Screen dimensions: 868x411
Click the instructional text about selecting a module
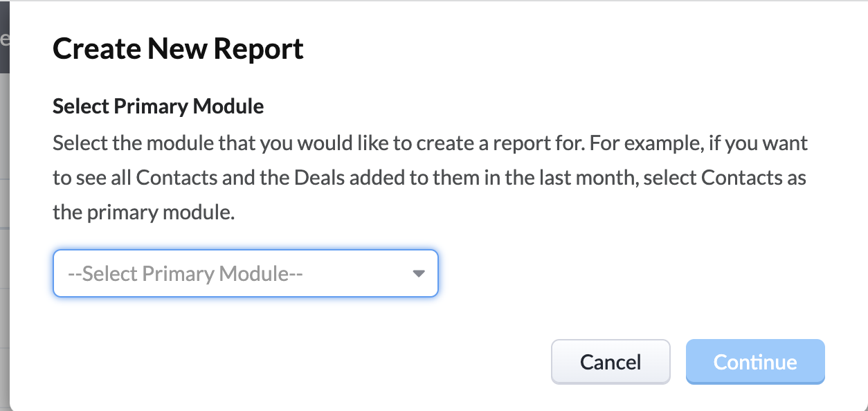(429, 177)
